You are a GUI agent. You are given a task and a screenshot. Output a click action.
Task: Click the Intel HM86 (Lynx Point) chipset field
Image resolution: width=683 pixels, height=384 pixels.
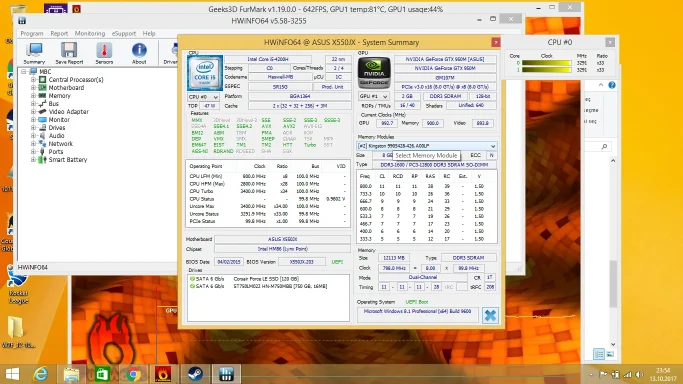click(x=282, y=249)
